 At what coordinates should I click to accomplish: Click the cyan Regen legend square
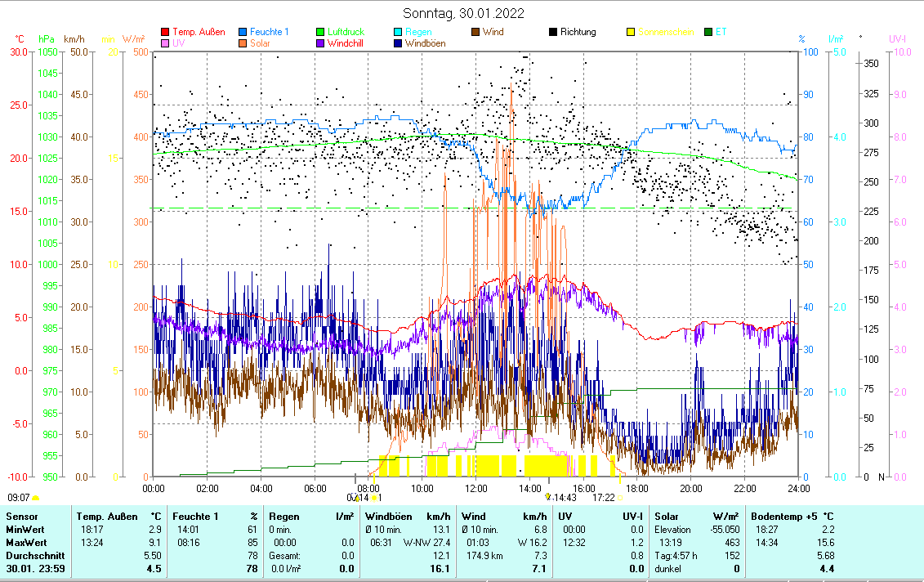pos(398,33)
